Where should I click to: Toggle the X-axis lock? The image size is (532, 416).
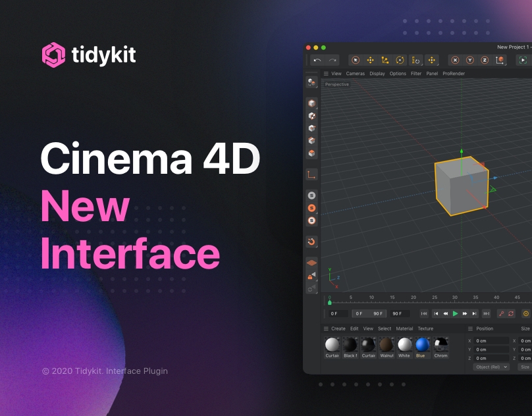(x=455, y=61)
